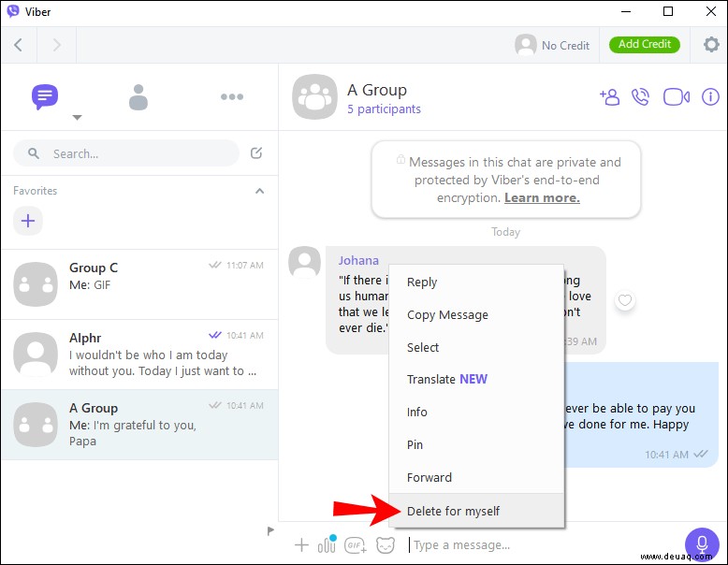This screenshot has height=565, width=728.
Task: Choose Translate NEW in context menu
Action: tap(476, 379)
